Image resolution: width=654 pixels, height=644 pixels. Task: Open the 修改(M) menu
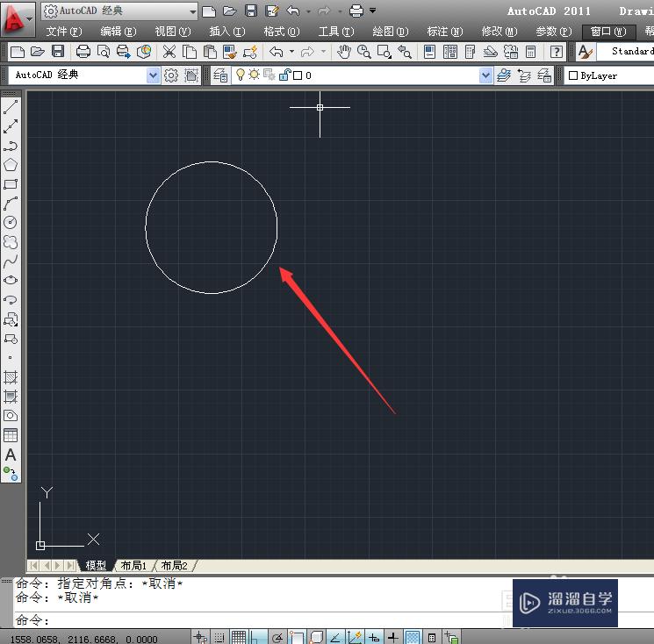499,32
